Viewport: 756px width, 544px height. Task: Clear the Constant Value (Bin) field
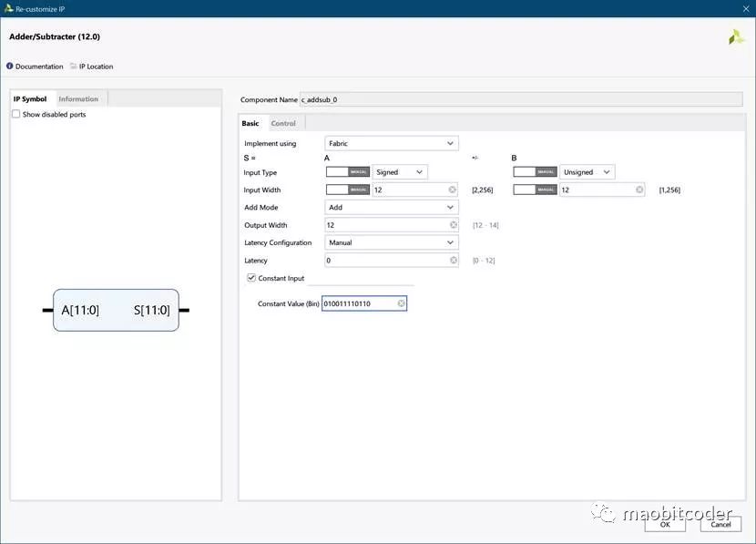click(401, 303)
